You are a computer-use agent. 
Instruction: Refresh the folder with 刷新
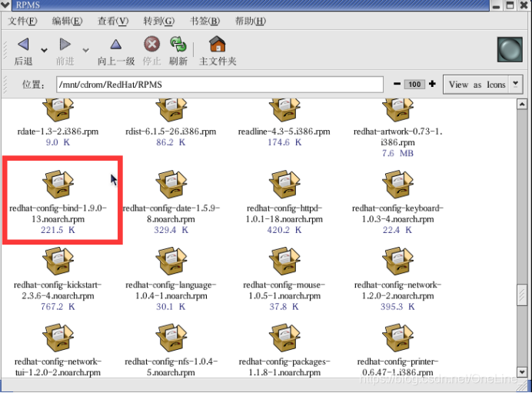pyautogui.click(x=178, y=44)
